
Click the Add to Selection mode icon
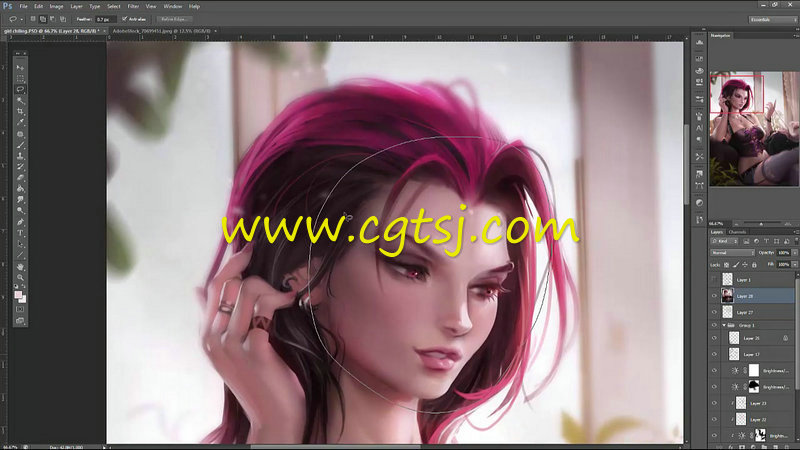coord(43,19)
